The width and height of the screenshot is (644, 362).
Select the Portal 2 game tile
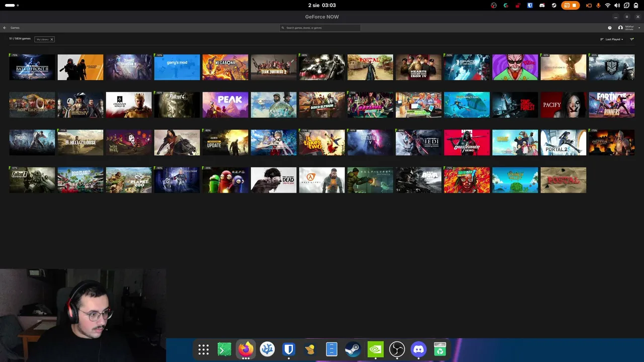pos(563,143)
